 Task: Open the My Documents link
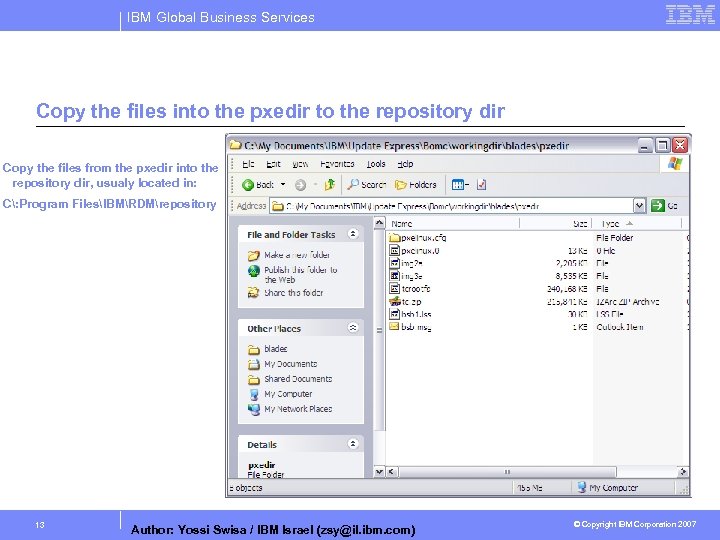(x=291, y=364)
